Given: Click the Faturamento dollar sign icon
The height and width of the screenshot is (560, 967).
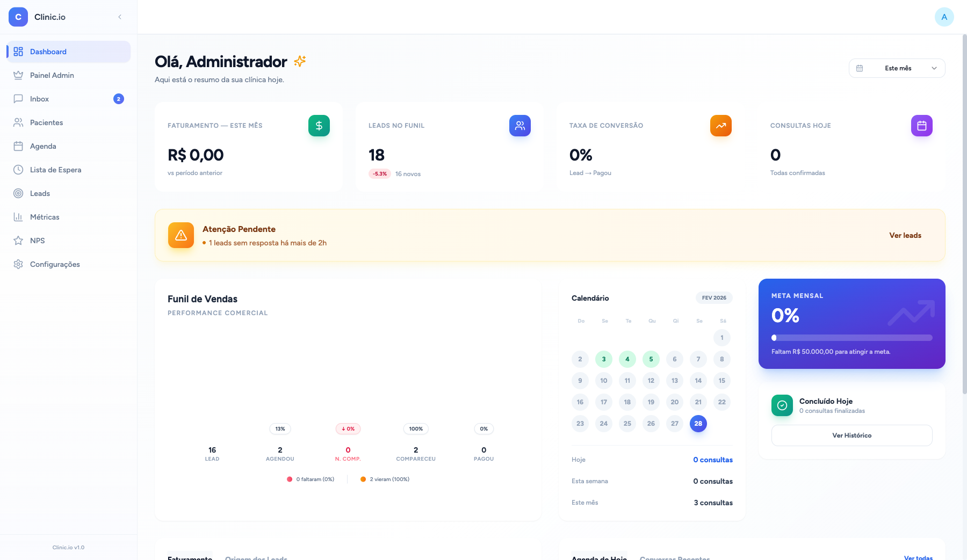Looking at the screenshot, I should pyautogui.click(x=319, y=126).
